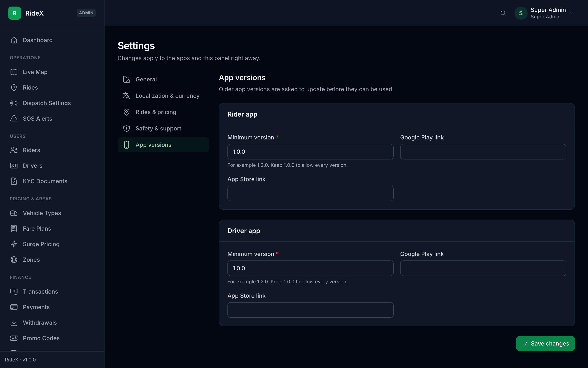Click the Surge Pricing lightning icon
Screen dimensions: 588x368
click(14, 244)
